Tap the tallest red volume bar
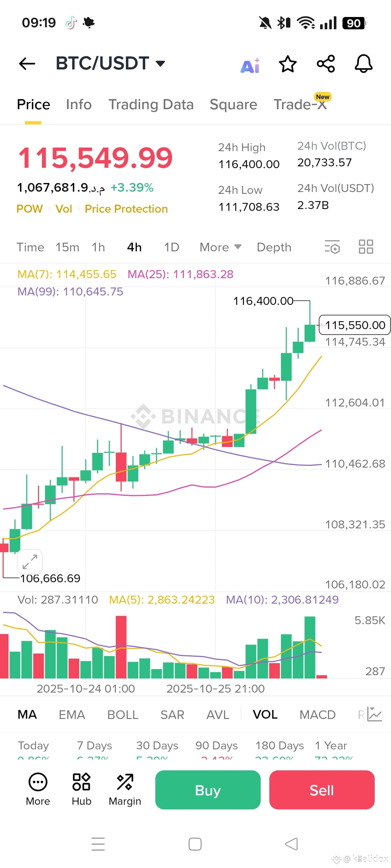 tap(121, 647)
